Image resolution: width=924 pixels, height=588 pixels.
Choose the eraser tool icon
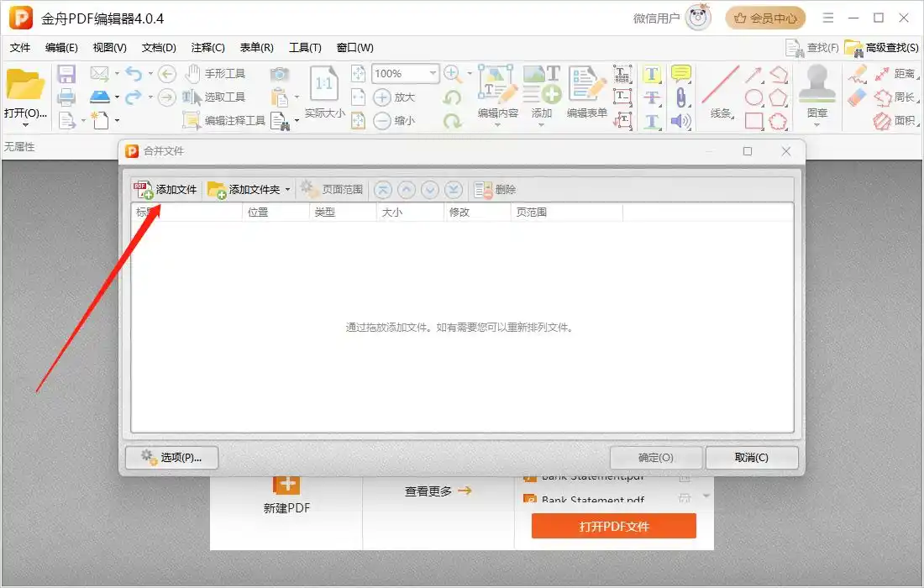pos(857,97)
